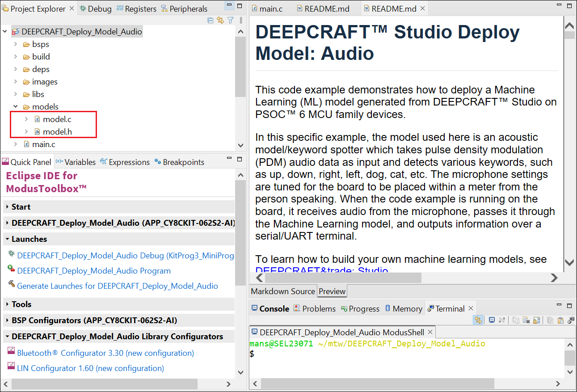
Task: Follow the DEEPCRAFT Studio hyperlink in README
Action: click(322, 270)
